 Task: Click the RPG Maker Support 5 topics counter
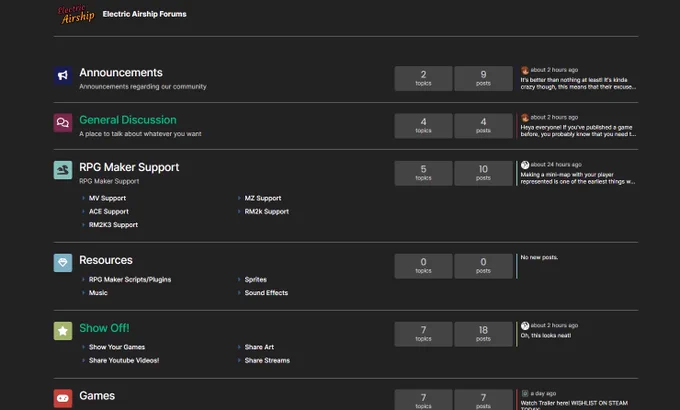(x=423, y=173)
